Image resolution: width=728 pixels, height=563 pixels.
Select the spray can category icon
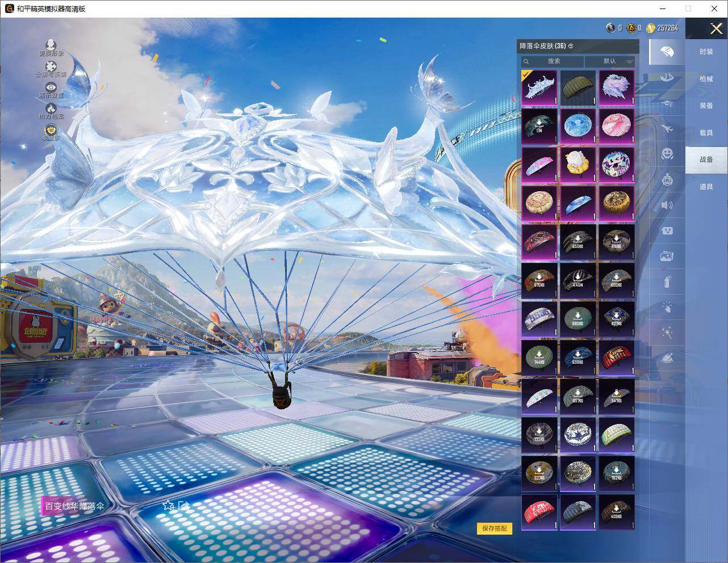[x=667, y=281]
